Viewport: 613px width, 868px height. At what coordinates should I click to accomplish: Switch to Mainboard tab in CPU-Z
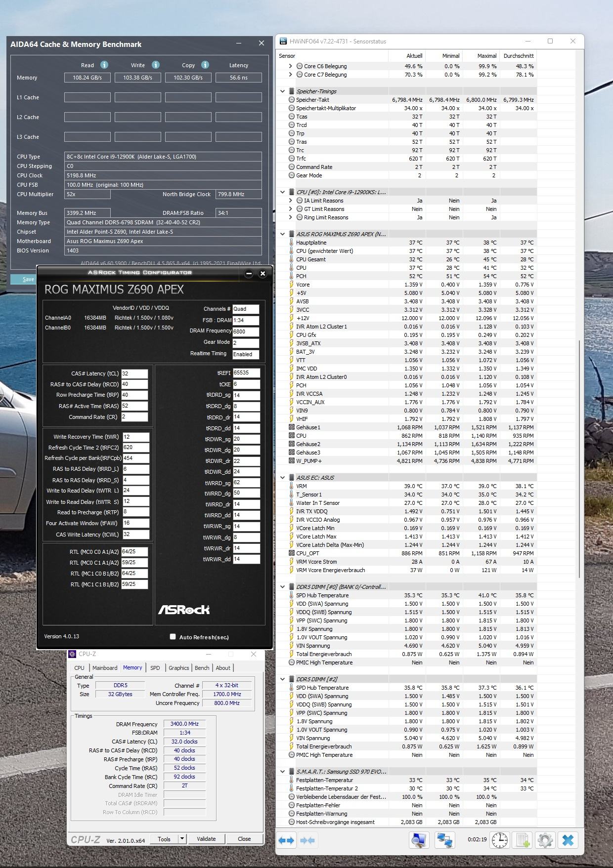(x=105, y=668)
